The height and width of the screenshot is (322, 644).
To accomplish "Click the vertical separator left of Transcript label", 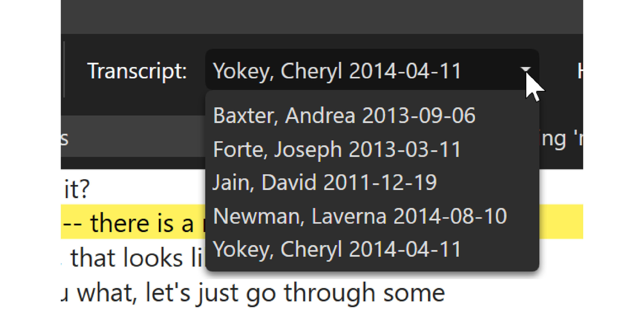I will (x=64, y=69).
